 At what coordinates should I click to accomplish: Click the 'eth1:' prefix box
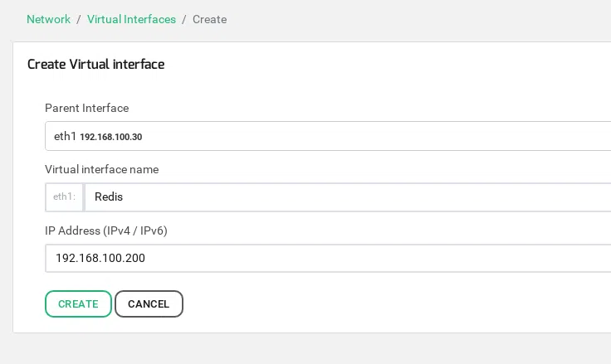(64, 197)
